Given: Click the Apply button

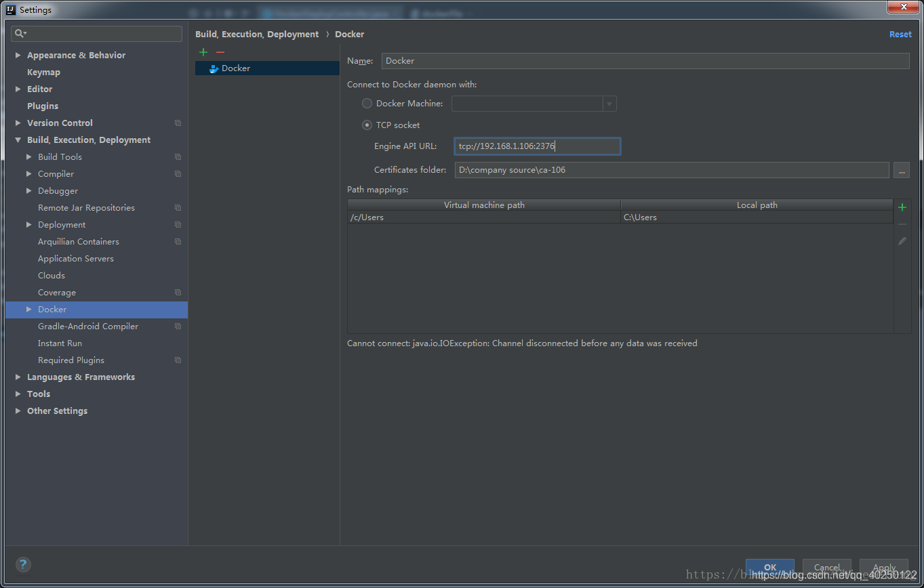Looking at the screenshot, I should pos(884,568).
